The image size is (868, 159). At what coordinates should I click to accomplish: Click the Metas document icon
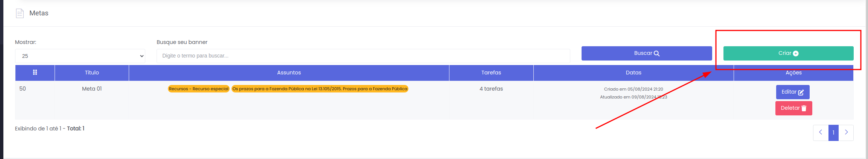tap(20, 14)
